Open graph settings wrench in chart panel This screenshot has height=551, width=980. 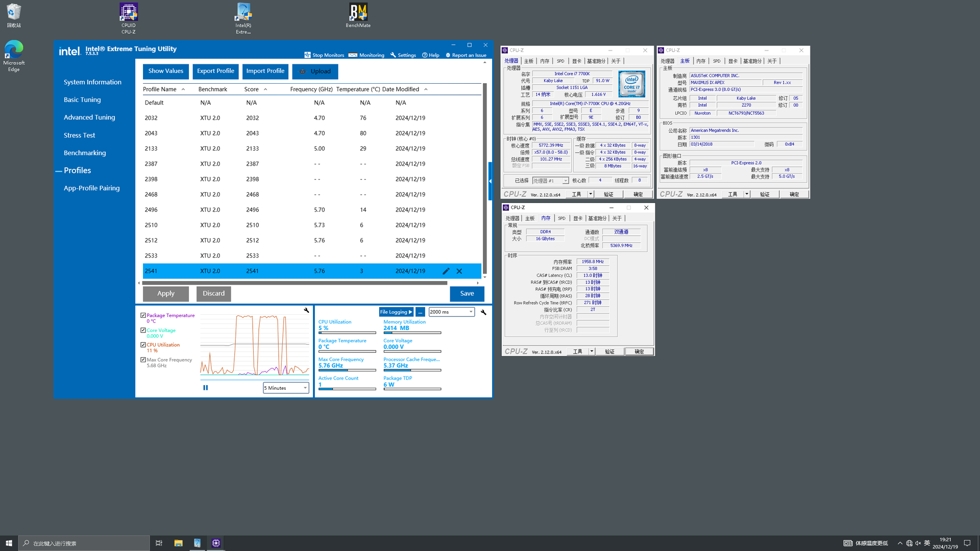(306, 310)
